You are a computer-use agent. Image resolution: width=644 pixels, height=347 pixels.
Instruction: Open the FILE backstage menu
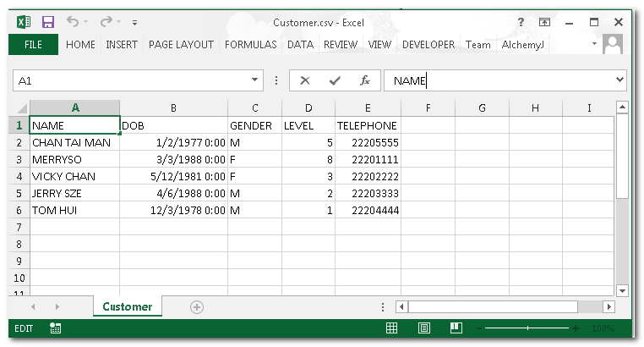33,45
